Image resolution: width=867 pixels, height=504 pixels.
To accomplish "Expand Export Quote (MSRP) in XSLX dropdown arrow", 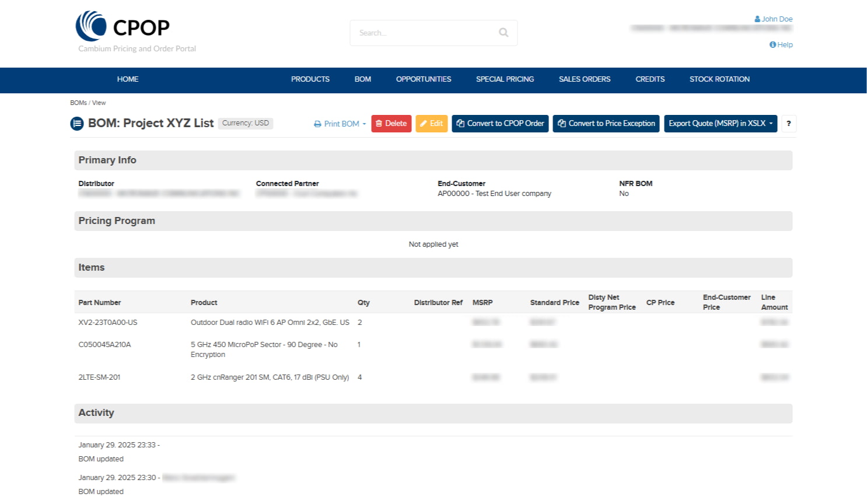I will point(771,124).
